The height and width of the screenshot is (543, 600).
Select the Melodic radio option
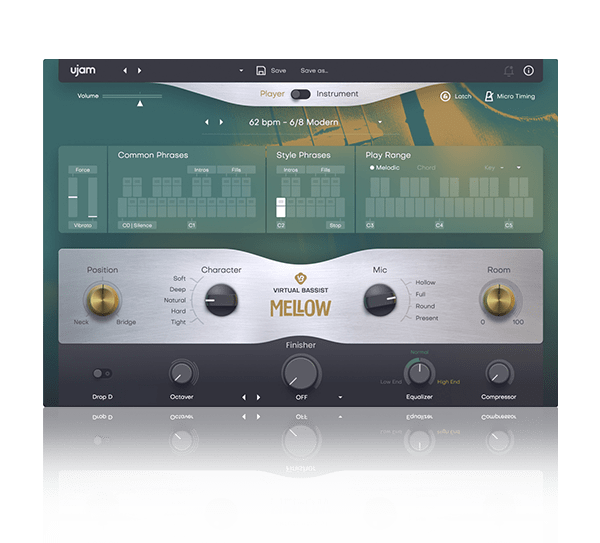pyautogui.click(x=385, y=168)
